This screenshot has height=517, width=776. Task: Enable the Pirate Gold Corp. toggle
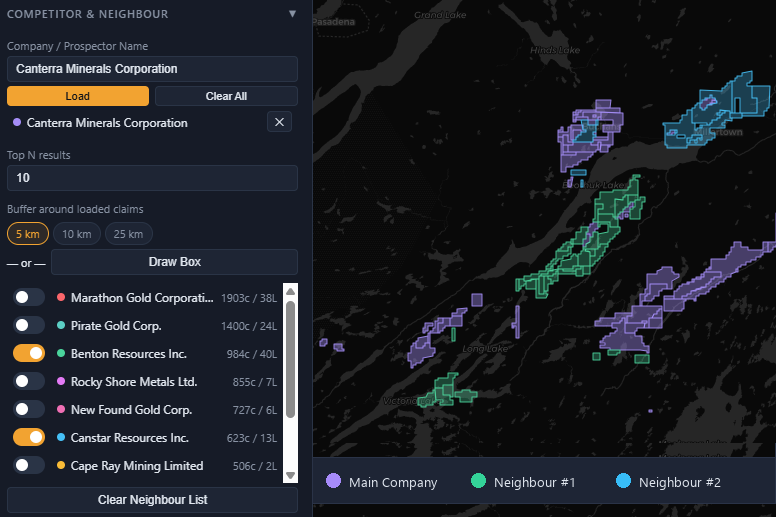pyautogui.click(x=29, y=326)
